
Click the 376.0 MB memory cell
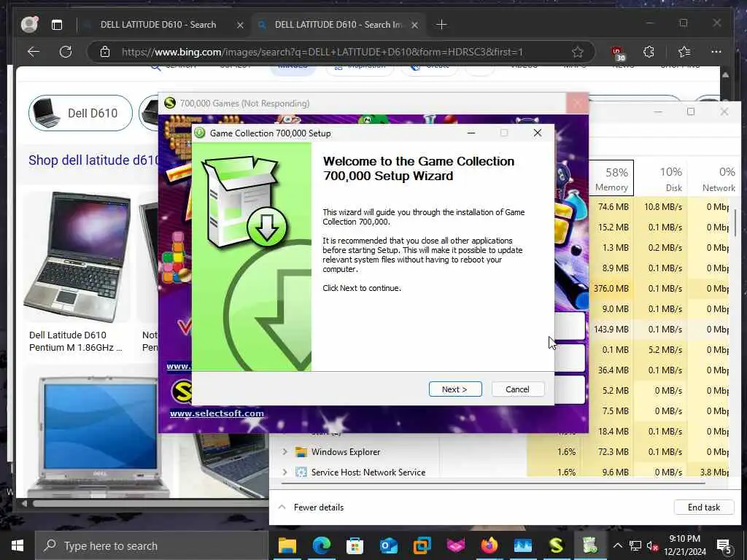611,289
